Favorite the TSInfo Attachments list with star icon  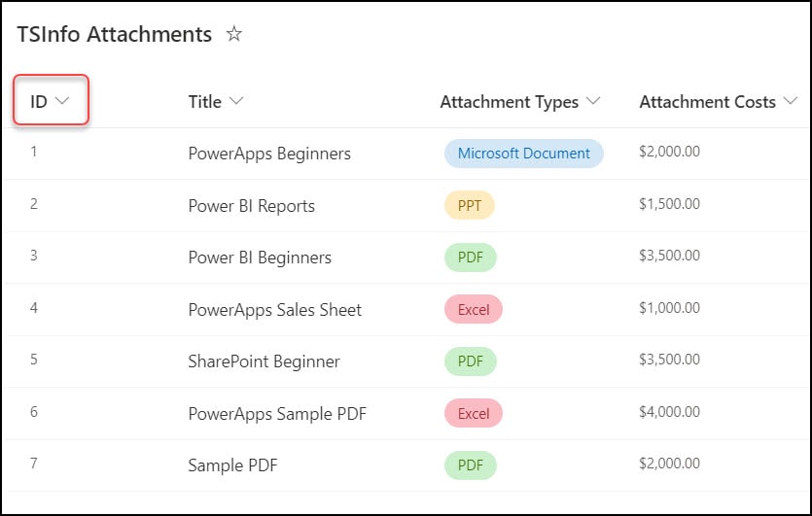(x=234, y=34)
